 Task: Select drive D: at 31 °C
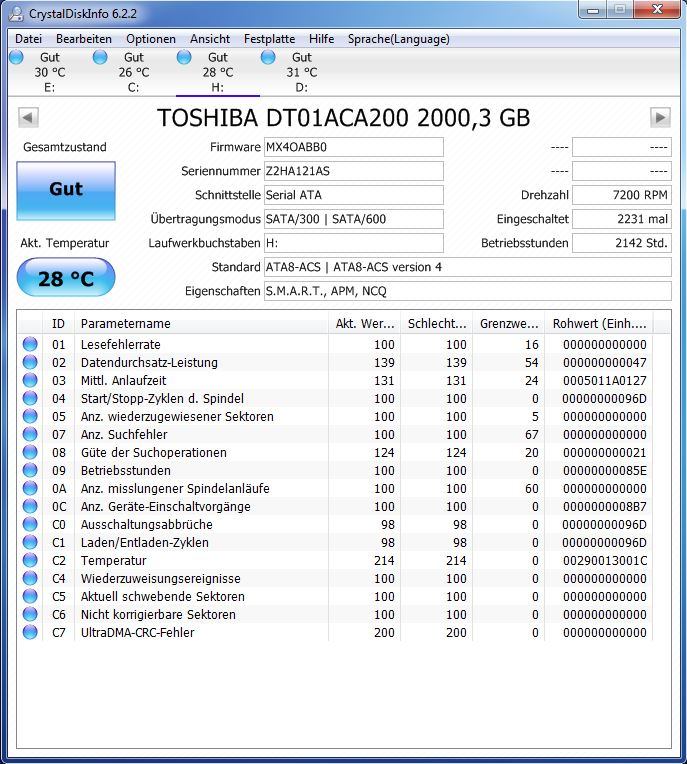pos(302,72)
